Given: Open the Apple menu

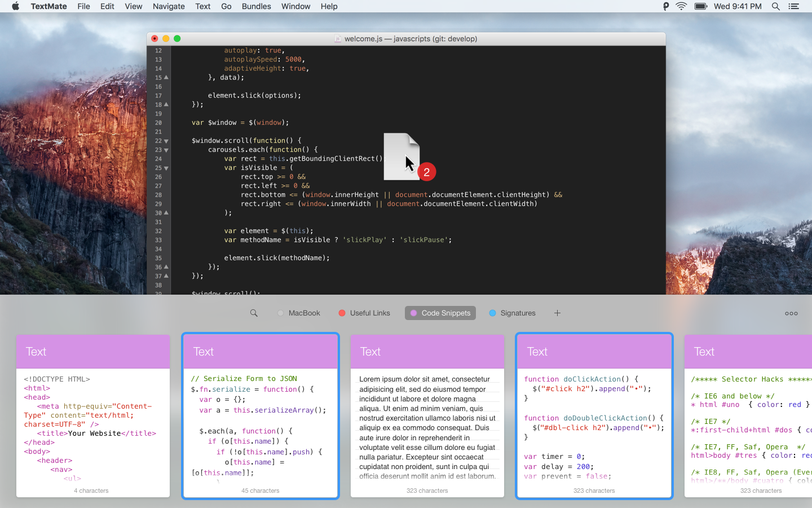Looking at the screenshot, I should click(x=15, y=6).
